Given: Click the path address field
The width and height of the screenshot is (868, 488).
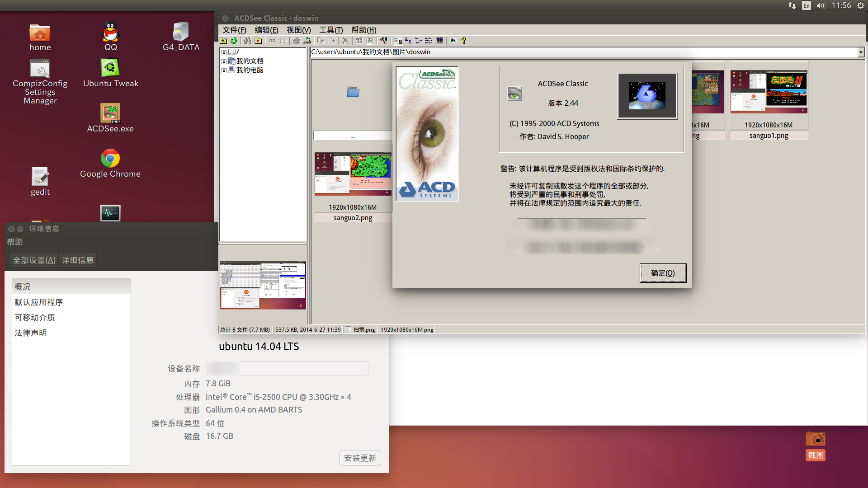Looking at the screenshot, I should (584, 52).
